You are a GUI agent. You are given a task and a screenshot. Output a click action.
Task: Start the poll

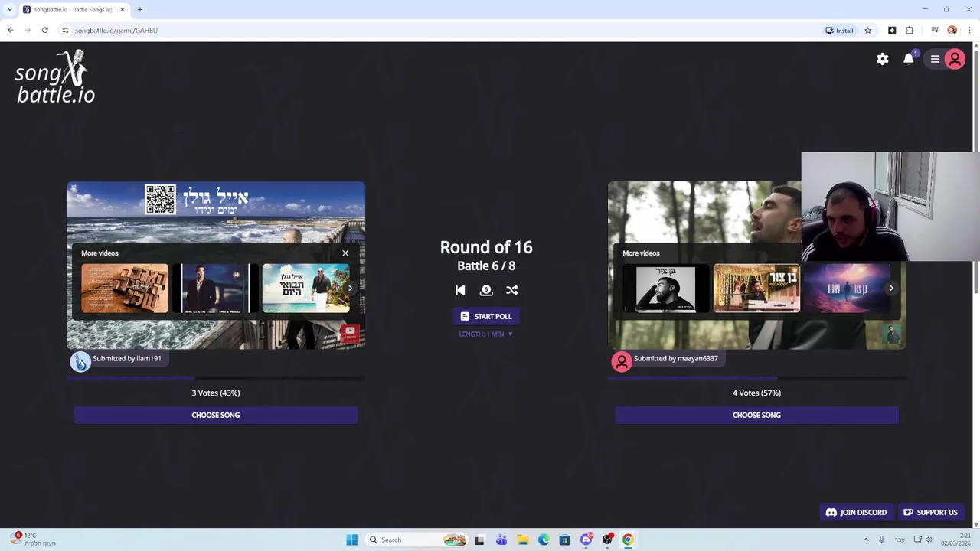click(x=486, y=316)
